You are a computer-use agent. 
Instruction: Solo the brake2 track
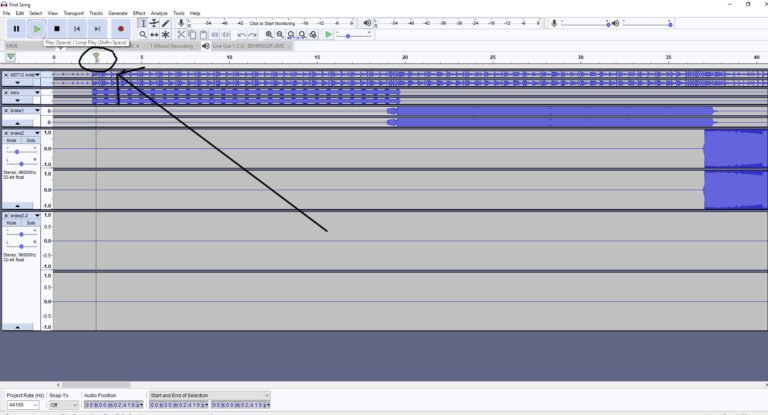pos(30,141)
